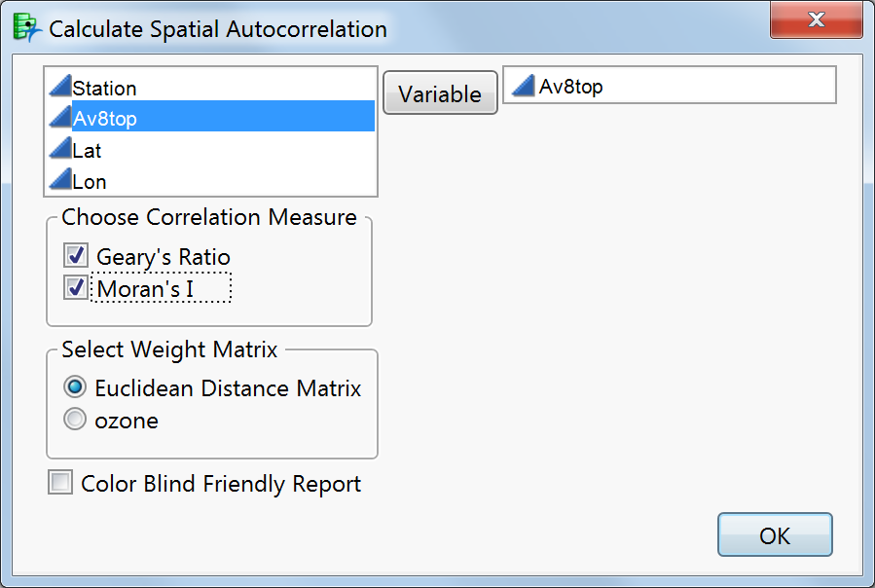The width and height of the screenshot is (875, 588).
Task: Click the blue triangle beside Av8top in the list
Action: (x=60, y=118)
